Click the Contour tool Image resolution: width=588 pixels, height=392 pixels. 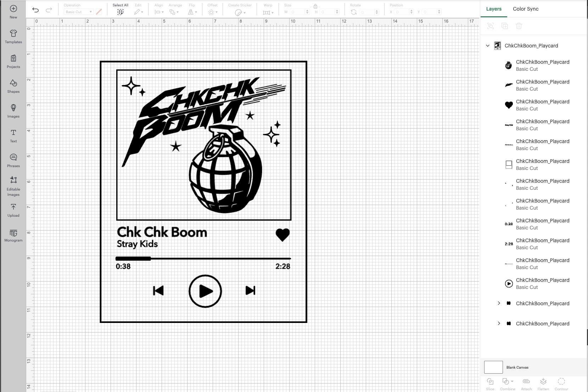pos(561,384)
